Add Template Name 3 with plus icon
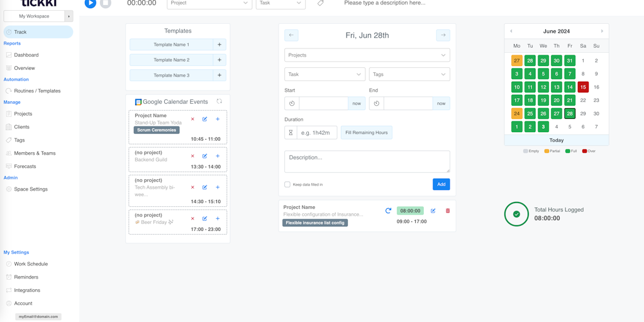Viewport: 644px width, 322px height. click(219, 75)
